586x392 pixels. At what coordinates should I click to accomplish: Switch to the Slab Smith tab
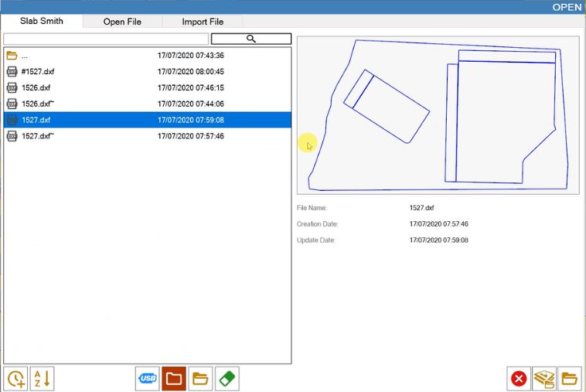[42, 21]
